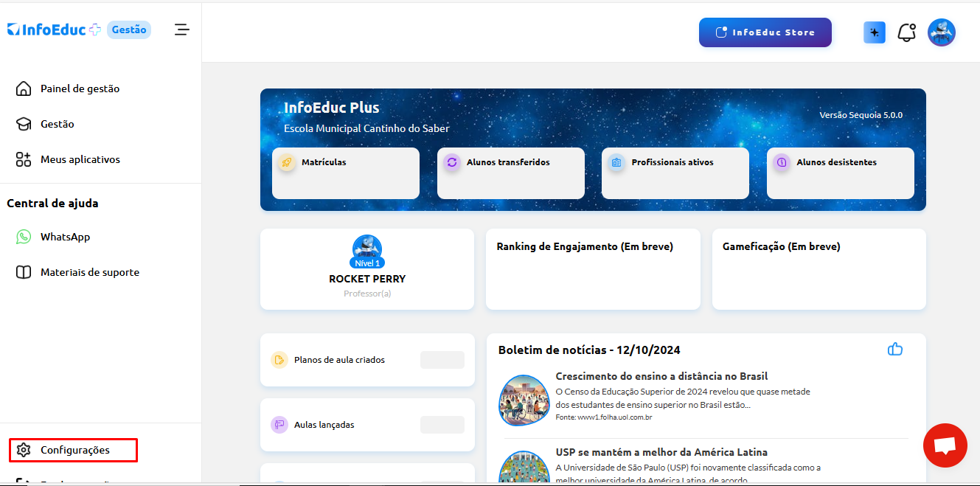Open the Gestão sidebar menu item
This screenshot has width=980, height=486.
[x=58, y=124]
